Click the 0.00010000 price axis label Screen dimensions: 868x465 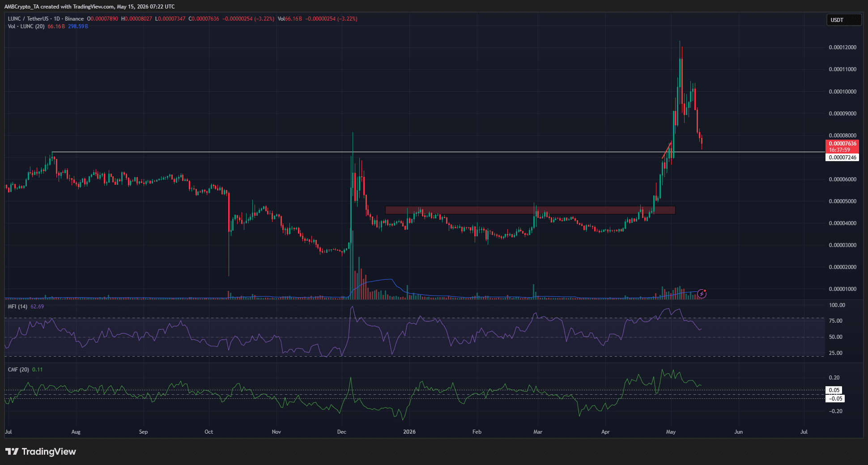842,92
